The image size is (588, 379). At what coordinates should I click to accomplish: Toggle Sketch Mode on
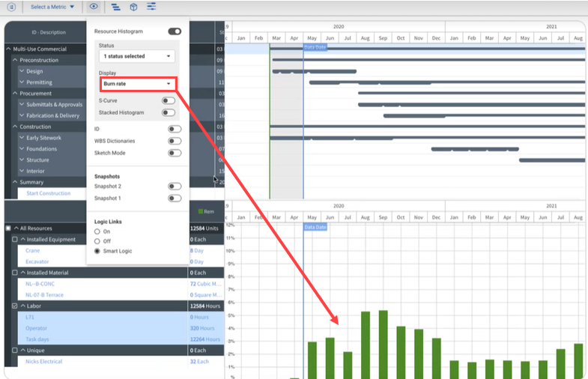[175, 153]
